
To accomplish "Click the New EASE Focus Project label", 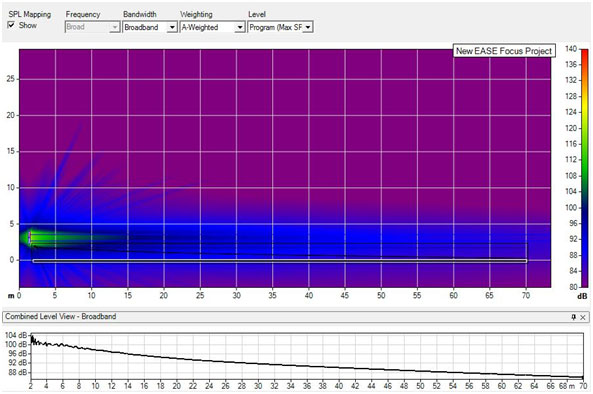I will [504, 51].
